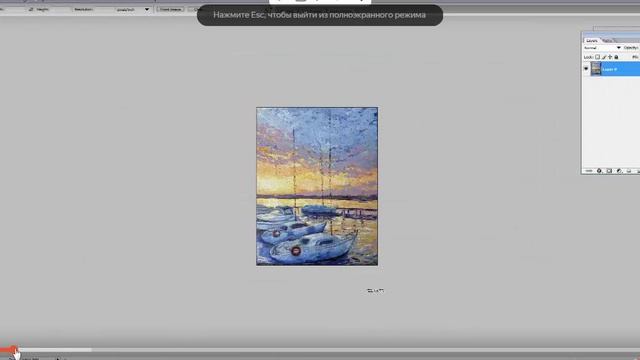Open the pixels/inch units dropdown
Screen dimensions: 640x360
(x=132, y=9)
